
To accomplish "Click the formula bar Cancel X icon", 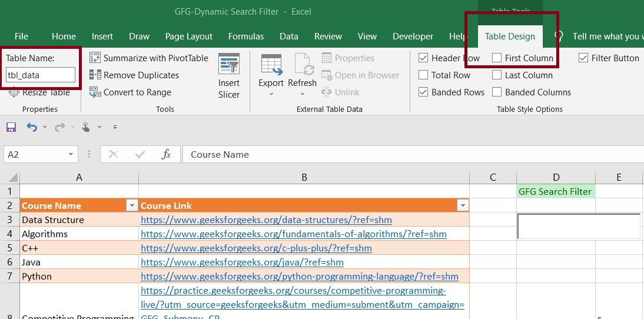I will point(114,154).
